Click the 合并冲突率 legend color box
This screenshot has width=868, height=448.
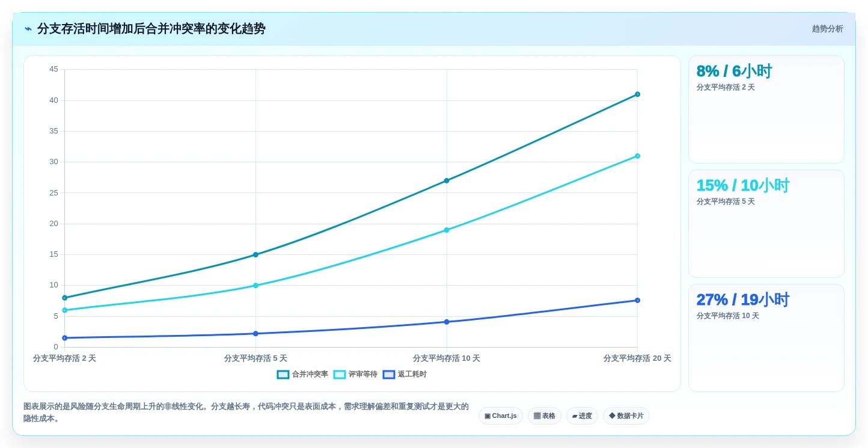click(x=283, y=374)
